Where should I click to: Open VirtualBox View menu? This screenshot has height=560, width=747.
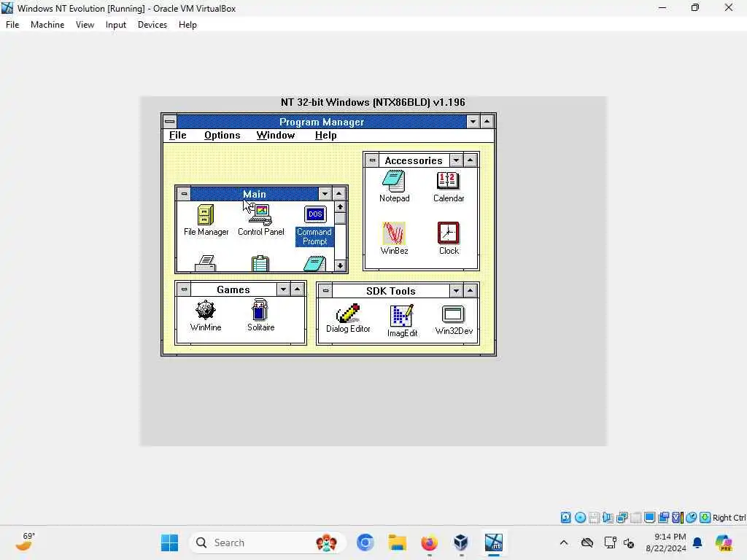point(85,25)
